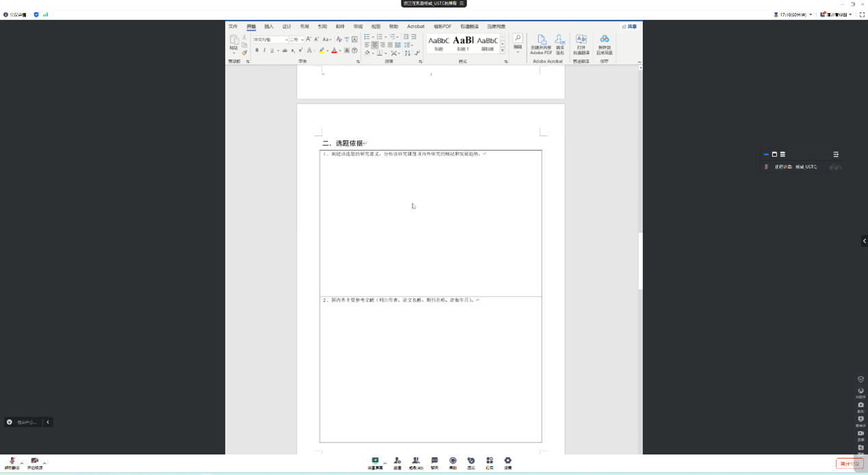Screen dimensions: 868x475
Task: Toggle bold formatting in Word ribbon
Action: coord(257,51)
